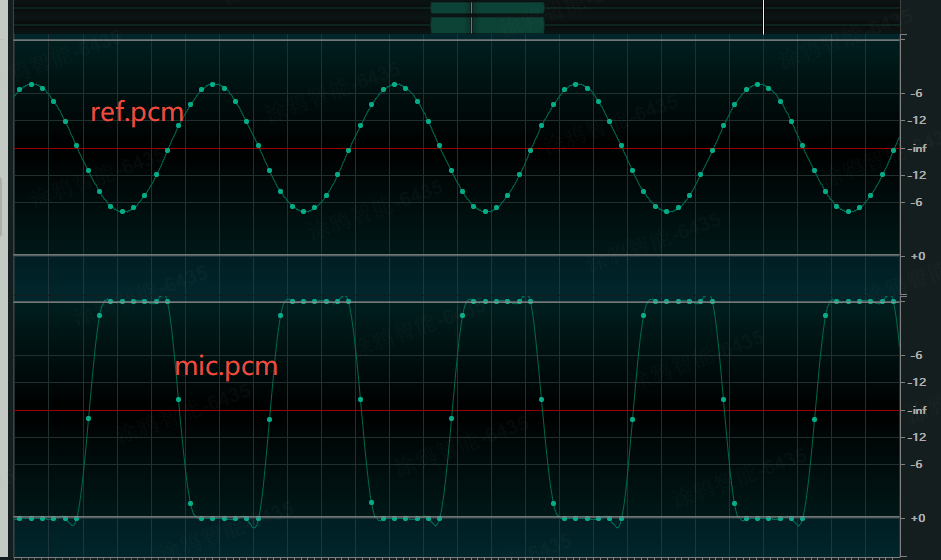
Task: Click the upper -12 label on mic.pcm scale
Action: point(917,382)
